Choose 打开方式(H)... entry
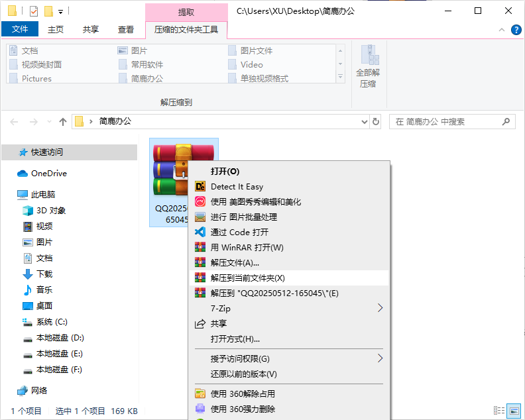 [x=289, y=339]
